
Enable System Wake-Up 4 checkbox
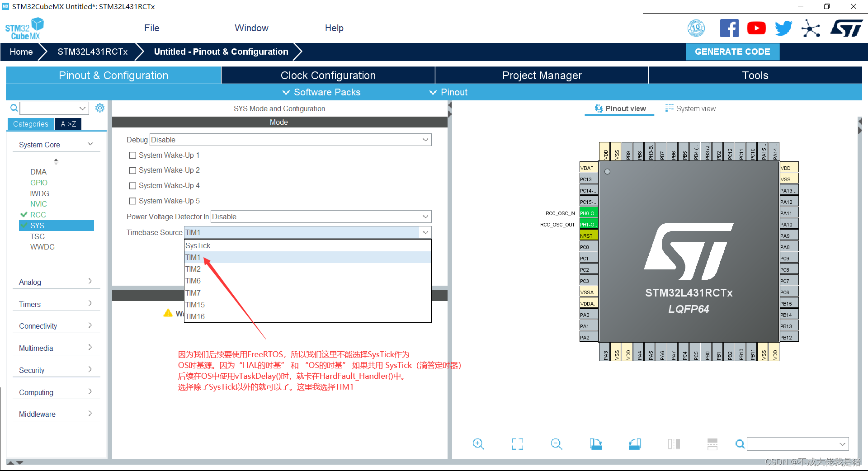pyautogui.click(x=133, y=186)
